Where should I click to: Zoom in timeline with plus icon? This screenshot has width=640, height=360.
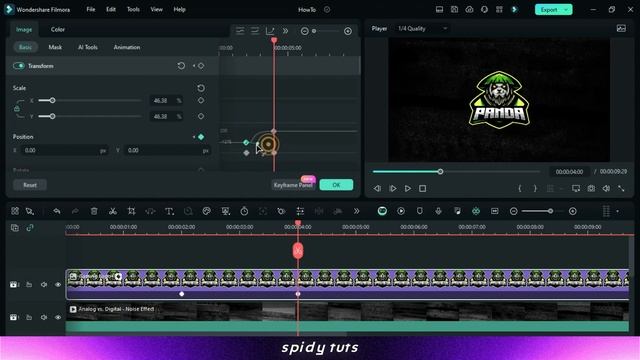[573, 211]
